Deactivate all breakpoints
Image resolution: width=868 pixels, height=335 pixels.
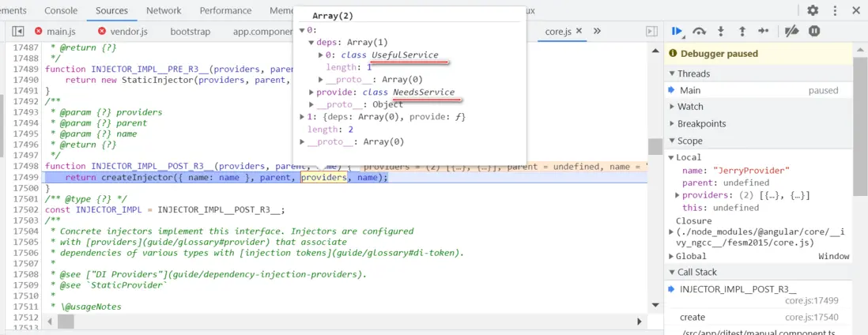tap(791, 31)
